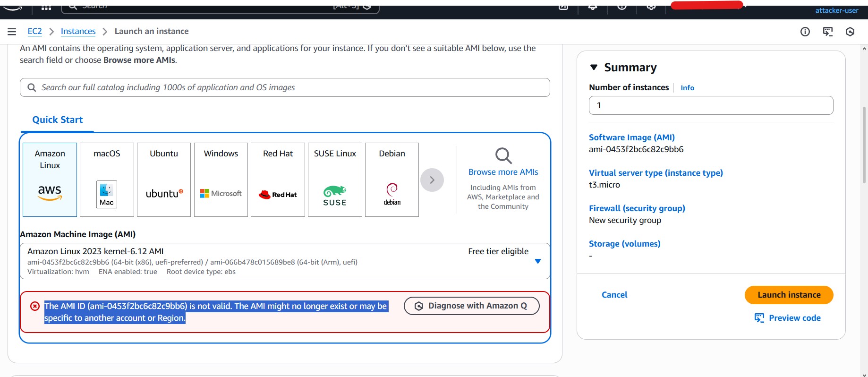Click the Preview code icon
868x377 pixels.
pyautogui.click(x=759, y=318)
